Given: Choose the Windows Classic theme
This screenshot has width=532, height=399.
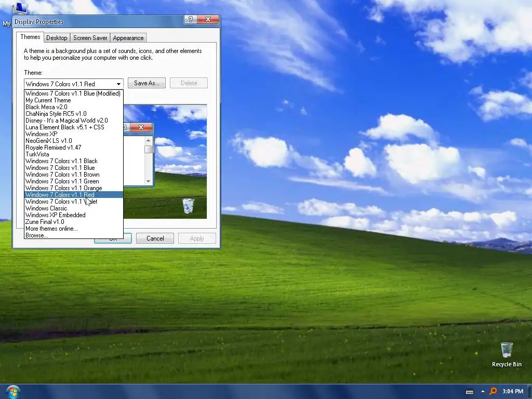Looking at the screenshot, I should click(x=74, y=208).
